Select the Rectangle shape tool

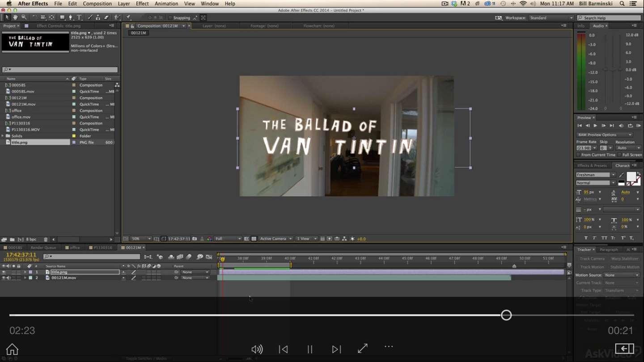62,17
